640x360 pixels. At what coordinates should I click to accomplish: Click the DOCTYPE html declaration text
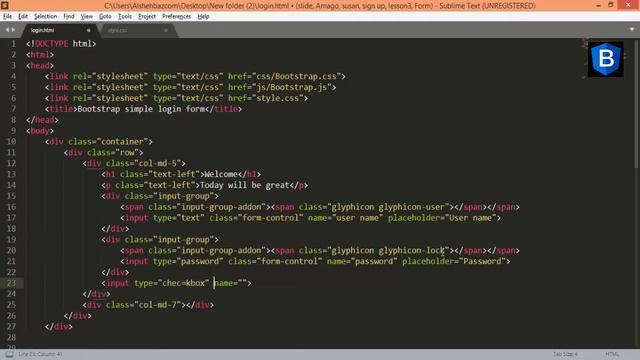(61, 44)
